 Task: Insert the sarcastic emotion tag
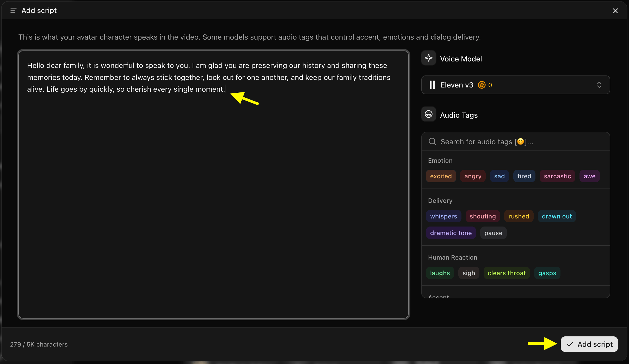click(557, 176)
